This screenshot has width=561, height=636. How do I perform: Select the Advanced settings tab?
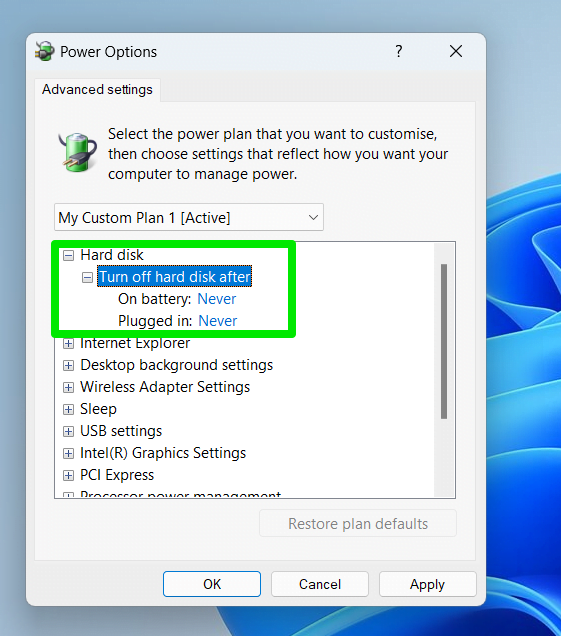[97, 89]
